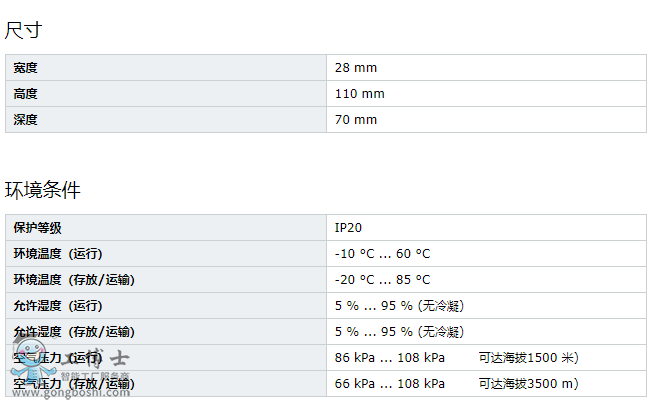Click the -20 °C ... 85 °C value
The image size is (660, 412).
tap(382, 280)
